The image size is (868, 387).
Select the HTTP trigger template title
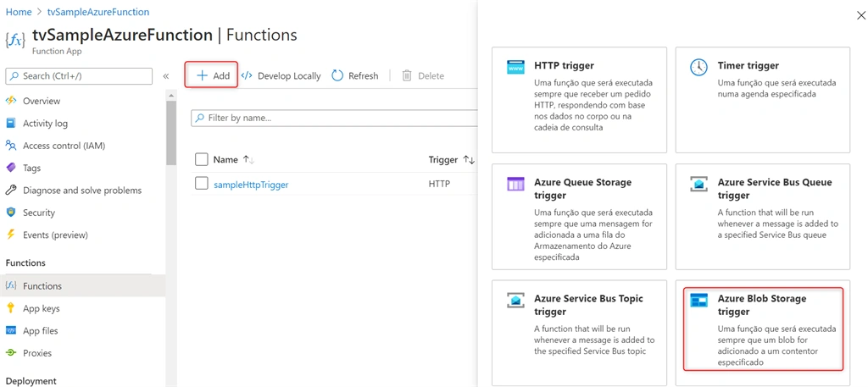coord(564,65)
